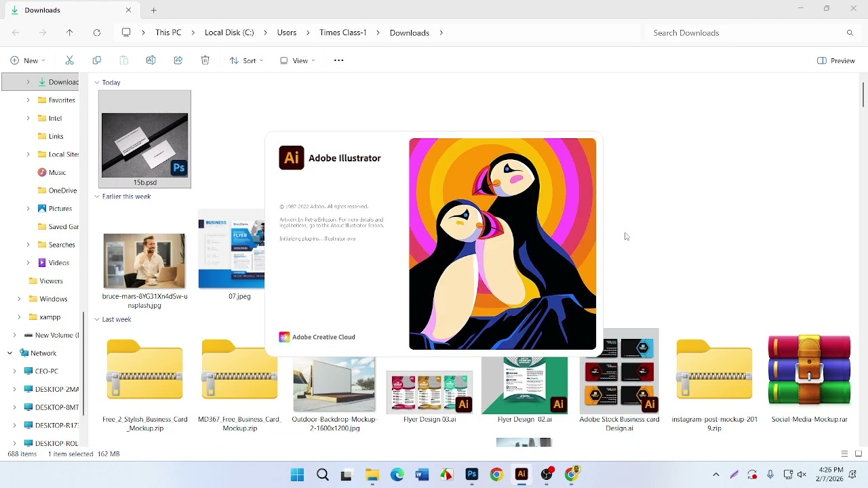Click the Copy icon in toolbar
The height and width of the screenshot is (488, 868).
click(96, 60)
